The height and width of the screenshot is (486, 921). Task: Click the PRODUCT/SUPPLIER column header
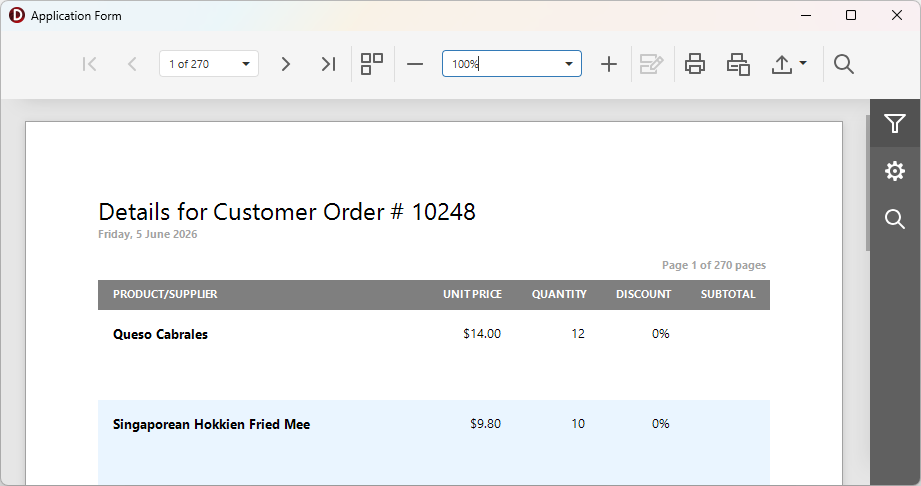[165, 294]
